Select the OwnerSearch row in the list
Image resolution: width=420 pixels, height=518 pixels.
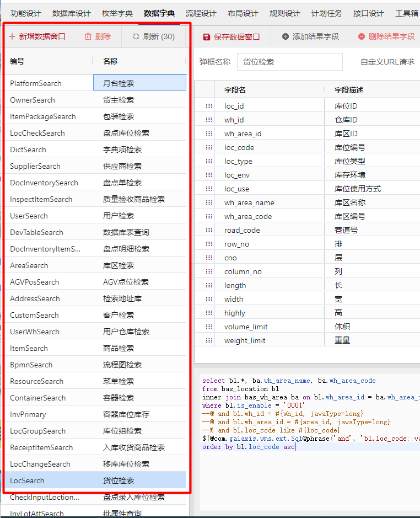point(95,100)
